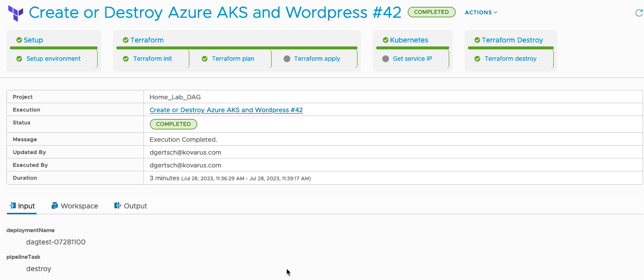Screen dimensions: 644x280
Task: Click Setup environment task check icon
Action: pos(19,59)
